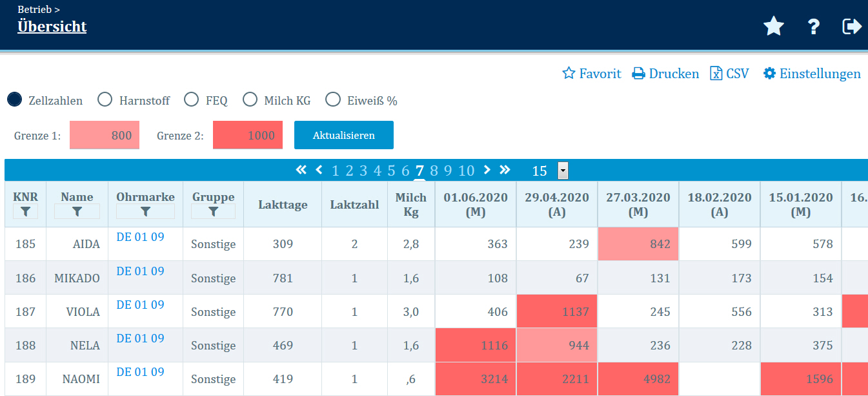
Task: Expand the rows-per-page dropdown showing 15
Action: pyautogui.click(x=563, y=171)
